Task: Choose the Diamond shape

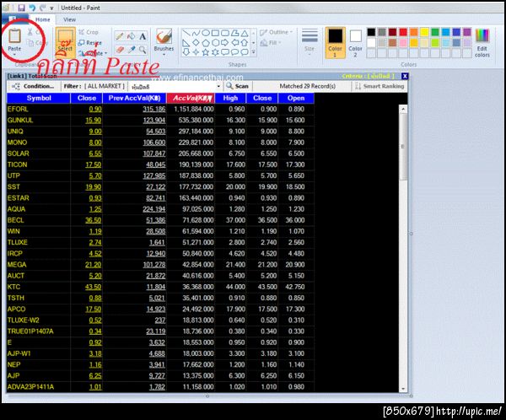Action: point(196,43)
